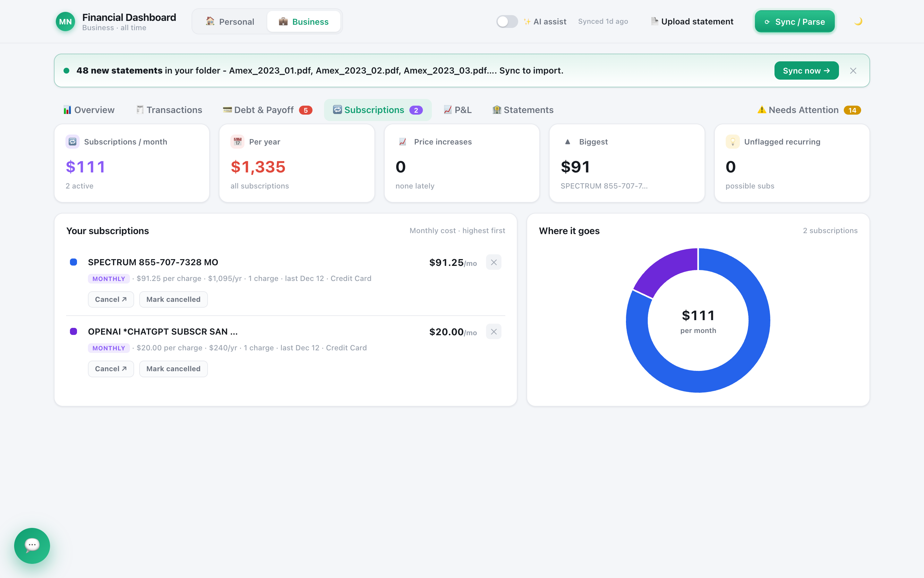
Task: Click the Upload statement document icon
Action: point(654,22)
